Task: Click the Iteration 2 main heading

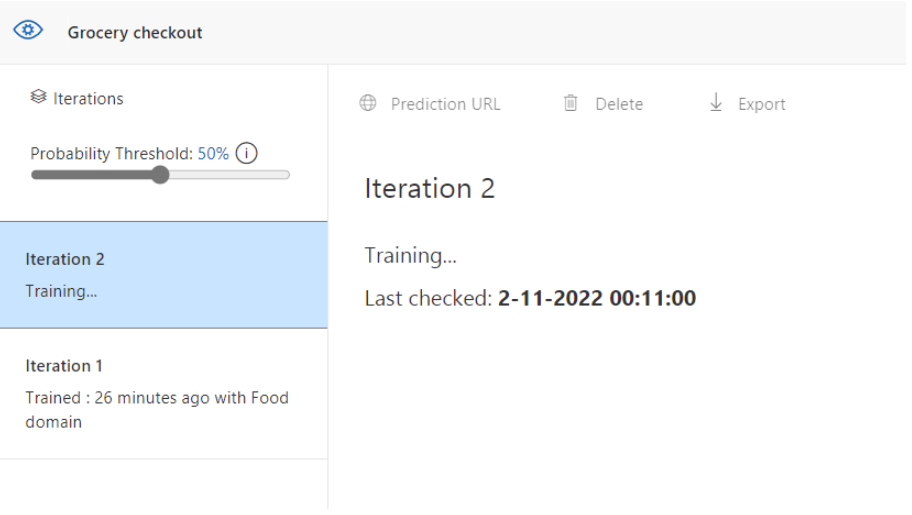Action: 430,189
